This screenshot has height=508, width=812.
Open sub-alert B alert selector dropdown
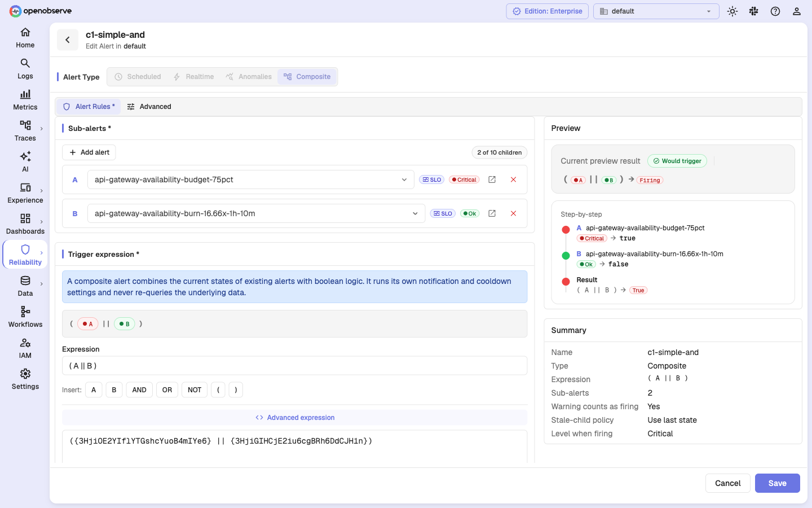[x=256, y=213]
